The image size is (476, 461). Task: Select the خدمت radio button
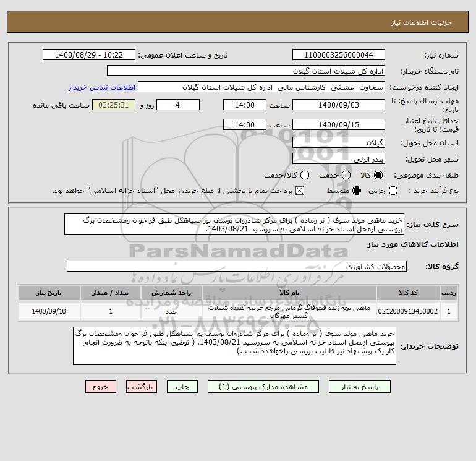coord(346,175)
